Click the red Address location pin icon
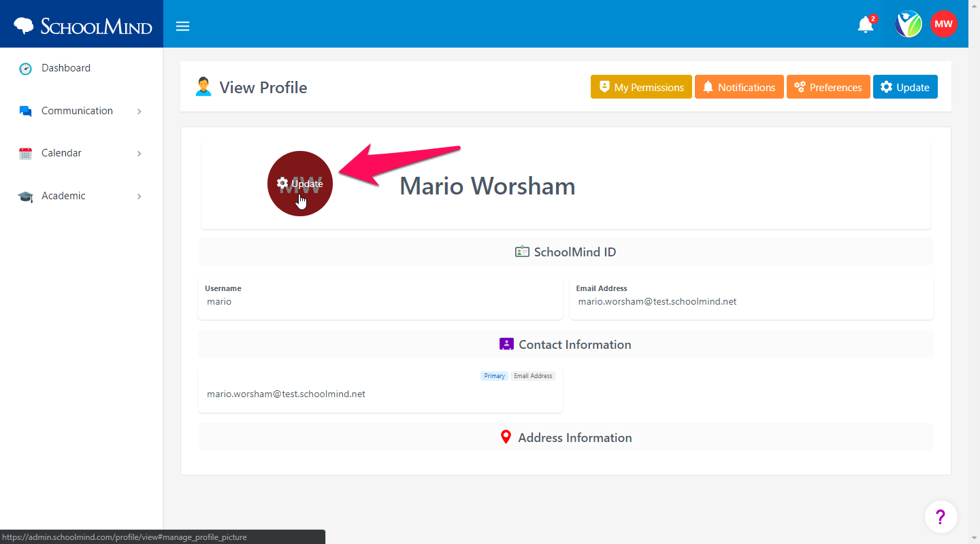The height and width of the screenshot is (544, 980). pos(506,437)
